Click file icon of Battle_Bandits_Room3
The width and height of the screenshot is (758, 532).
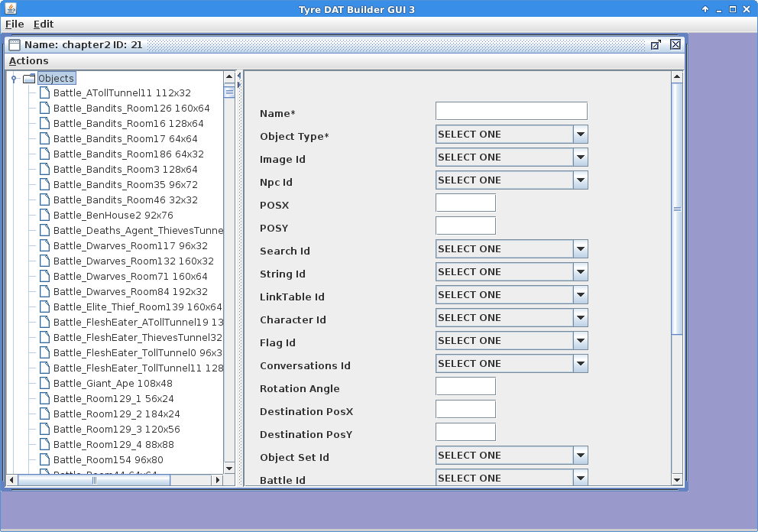(x=44, y=169)
